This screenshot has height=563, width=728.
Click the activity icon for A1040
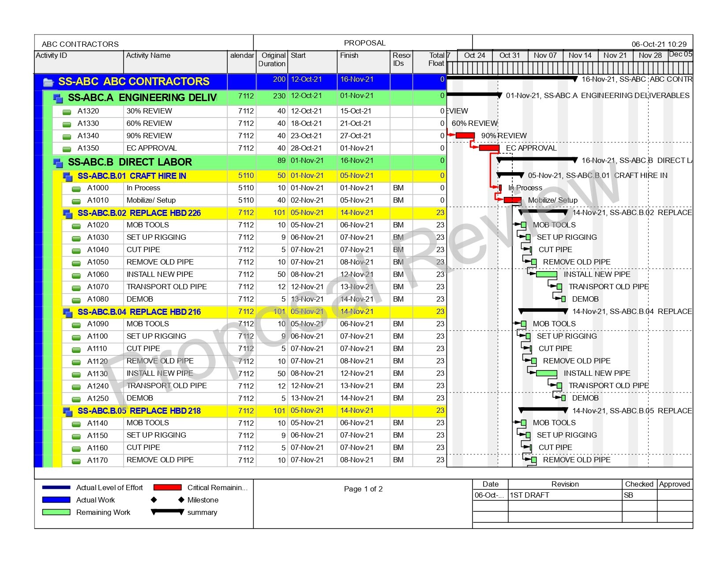click(x=76, y=251)
